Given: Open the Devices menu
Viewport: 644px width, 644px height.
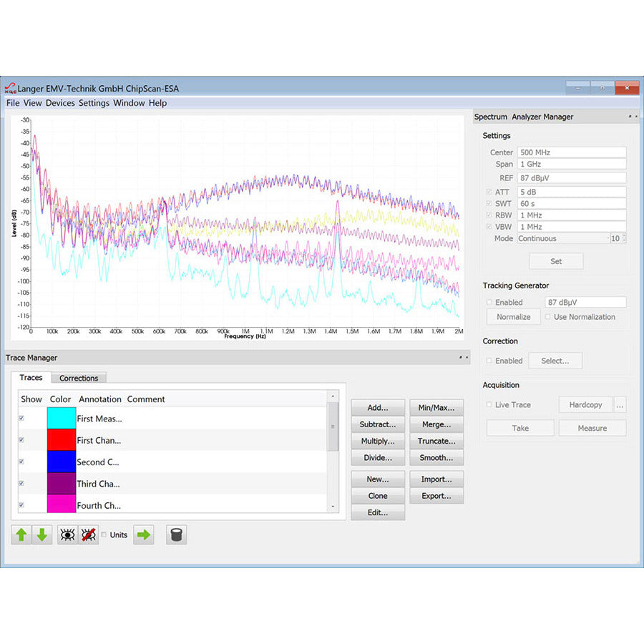Looking at the screenshot, I should [60, 103].
